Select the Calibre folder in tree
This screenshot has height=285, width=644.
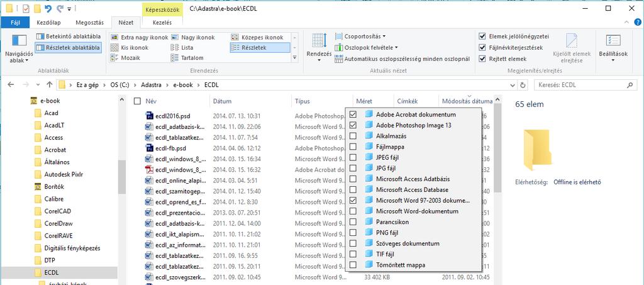pos(54,199)
